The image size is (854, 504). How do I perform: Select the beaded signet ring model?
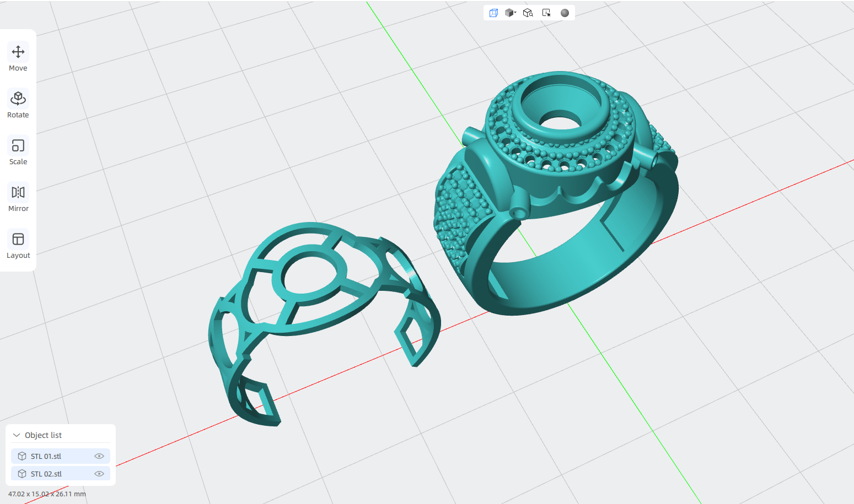click(x=557, y=193)
